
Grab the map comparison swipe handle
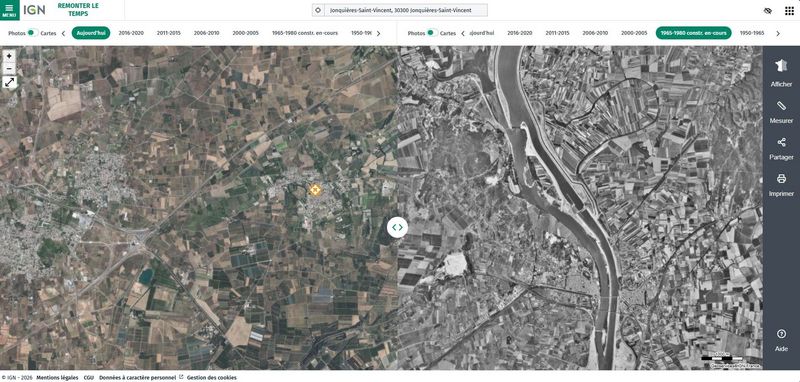click(397, 227)
